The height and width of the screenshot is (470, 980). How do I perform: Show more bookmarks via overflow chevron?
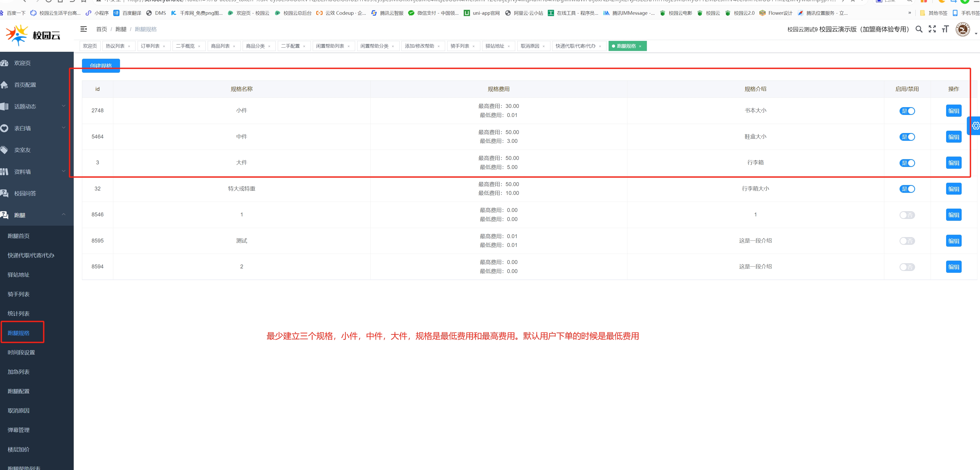click(910, 13)
